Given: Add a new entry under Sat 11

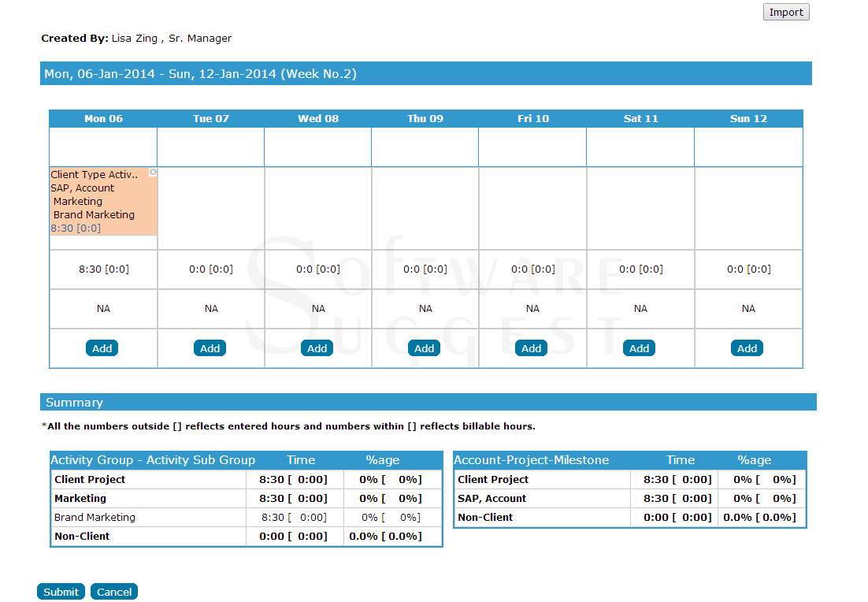Looking at the screenshot, I should click(639, 347).
